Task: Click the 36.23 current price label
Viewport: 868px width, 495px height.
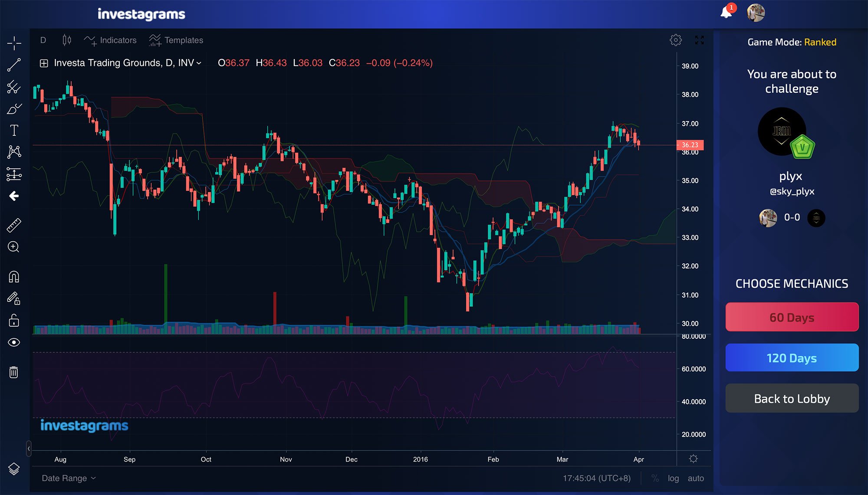Action: [x=690, y=145]
